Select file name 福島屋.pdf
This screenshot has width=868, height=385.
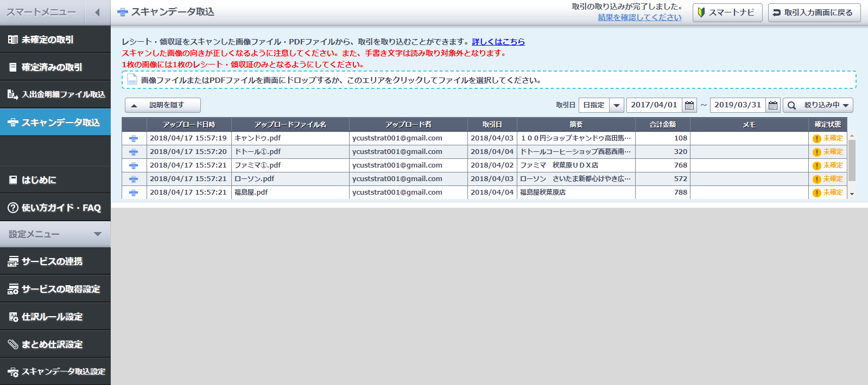pos(251,193)
